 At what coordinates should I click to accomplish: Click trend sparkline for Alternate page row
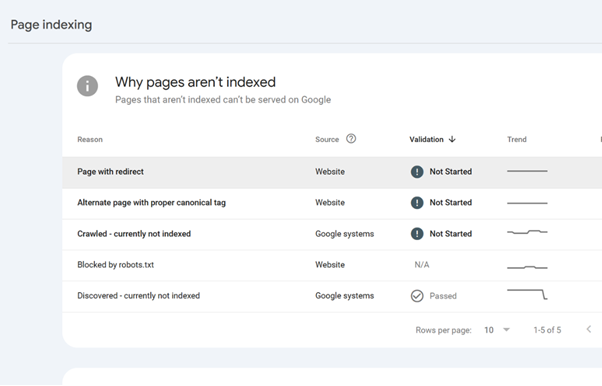click(527, 203)
